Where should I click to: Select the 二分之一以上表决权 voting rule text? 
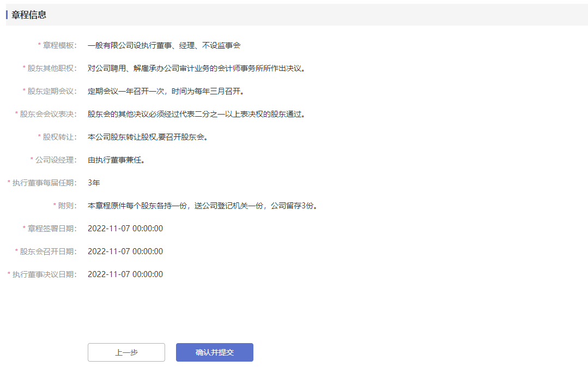click(197, 114)
